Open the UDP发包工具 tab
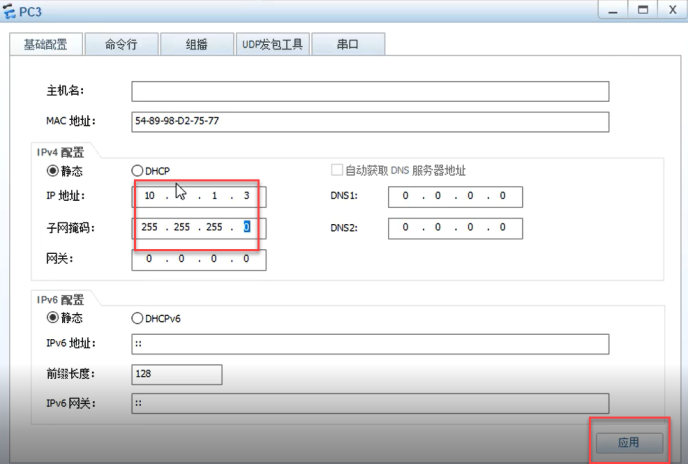689x465 pixels. click(x=271, y=45)
